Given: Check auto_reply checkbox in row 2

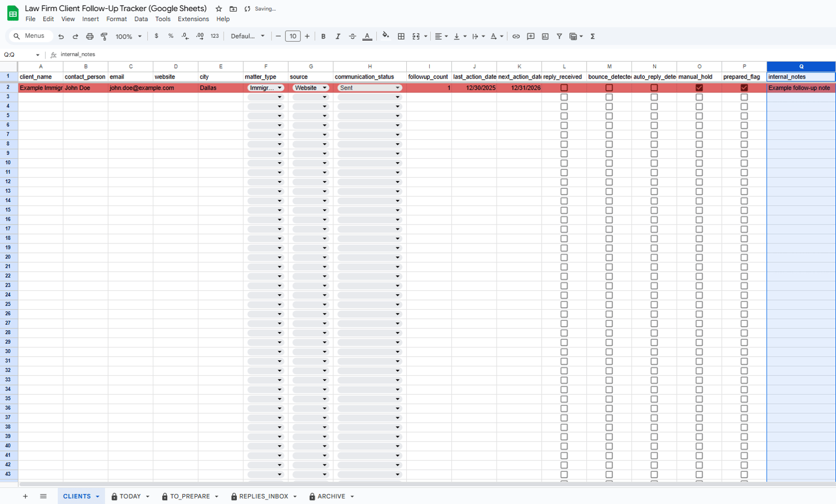Looking at the screenshot, I should pyautogui.click(x=654, y=88).
